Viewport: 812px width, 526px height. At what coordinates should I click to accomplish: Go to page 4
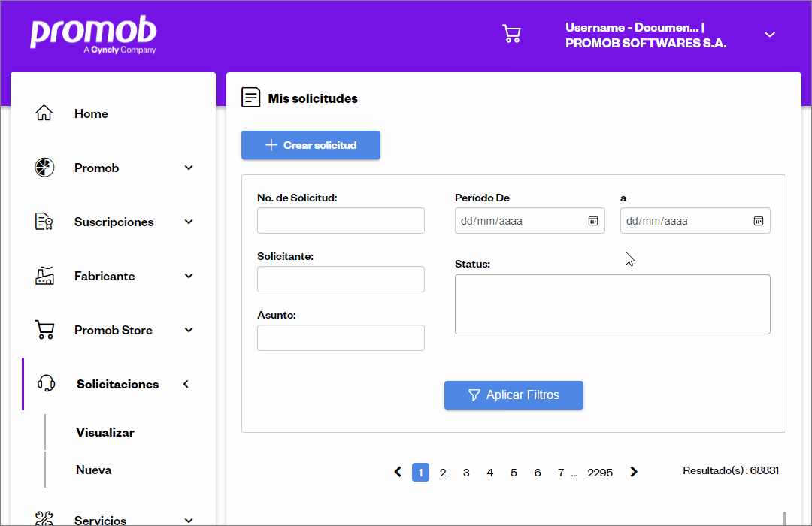coord(490,473)
